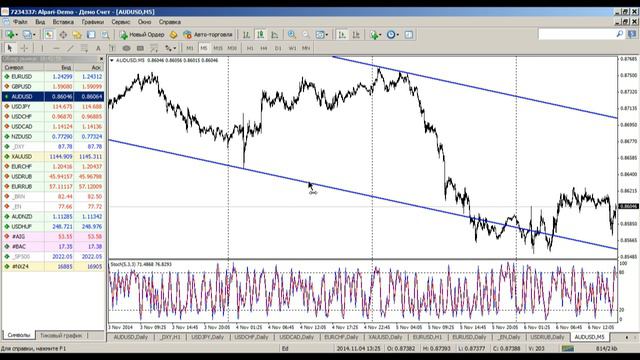The image size is (640, 360).
Task: Open the Графики menu
Action: click(93, 22)
